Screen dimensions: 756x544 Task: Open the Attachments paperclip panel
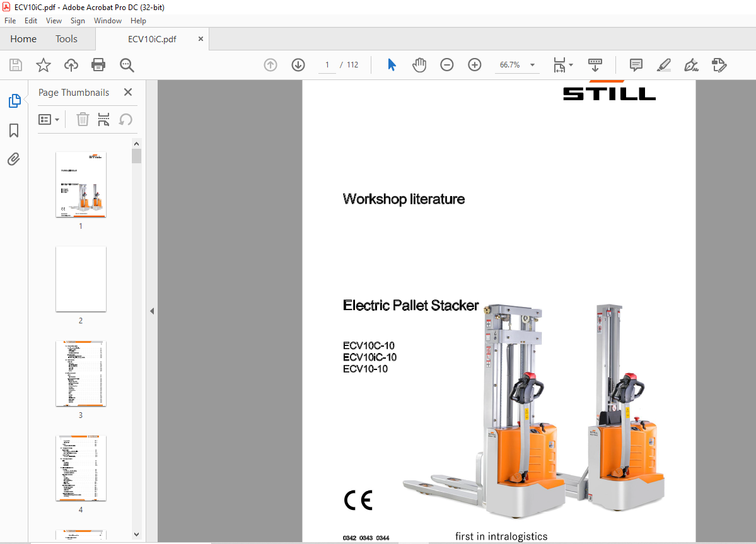pyautogui.click(x=13, y=159)
